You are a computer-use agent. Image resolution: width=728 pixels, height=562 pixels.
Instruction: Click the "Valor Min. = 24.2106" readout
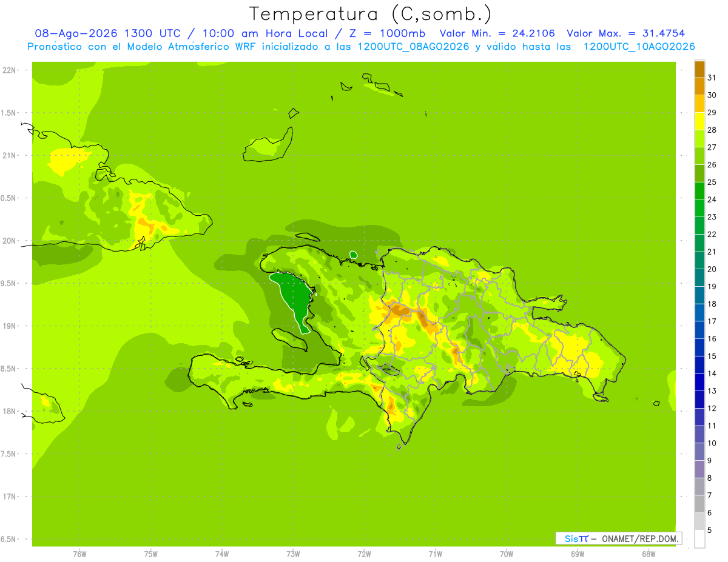point(497,33)
